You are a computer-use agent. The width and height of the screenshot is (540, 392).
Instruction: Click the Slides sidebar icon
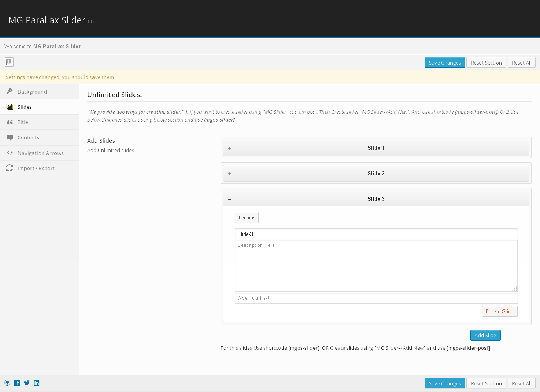(10, 107)
